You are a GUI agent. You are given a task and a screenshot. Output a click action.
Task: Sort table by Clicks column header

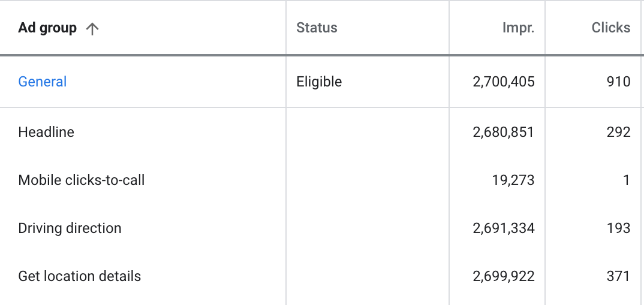pos(611,28)
